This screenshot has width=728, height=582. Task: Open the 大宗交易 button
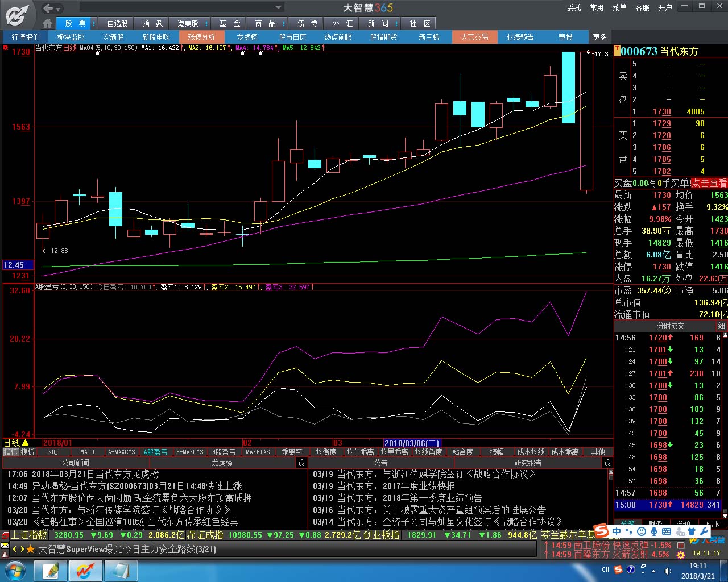475,37
